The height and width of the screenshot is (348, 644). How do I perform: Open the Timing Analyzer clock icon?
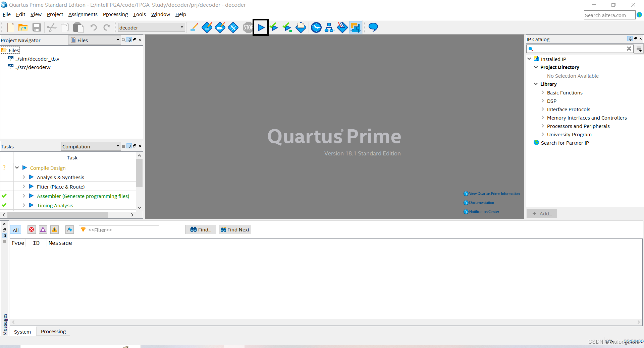tap(316, 27)
